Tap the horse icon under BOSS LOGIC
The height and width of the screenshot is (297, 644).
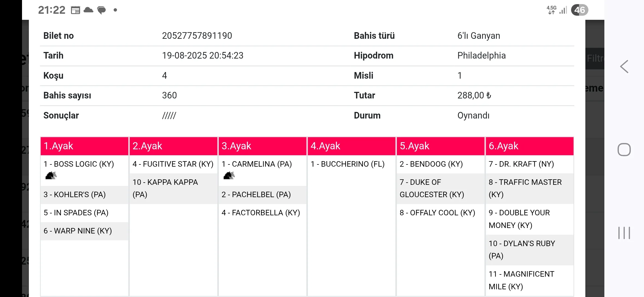[51, 175]
